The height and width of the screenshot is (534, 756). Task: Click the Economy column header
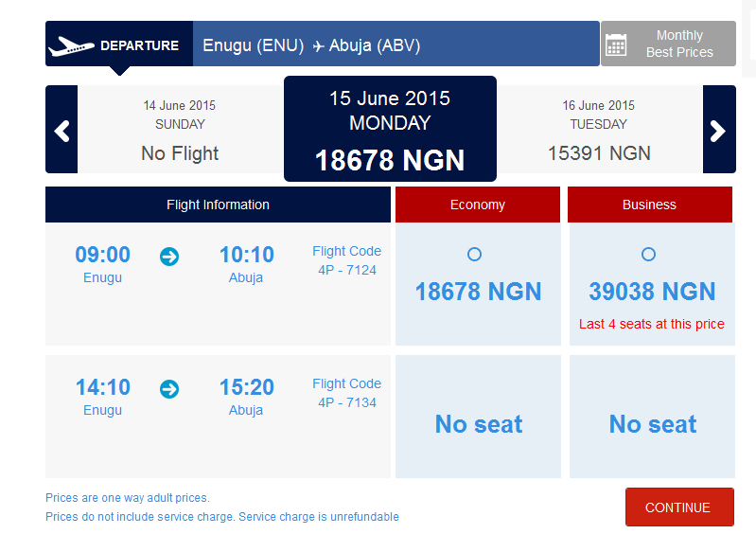[478, 205]
